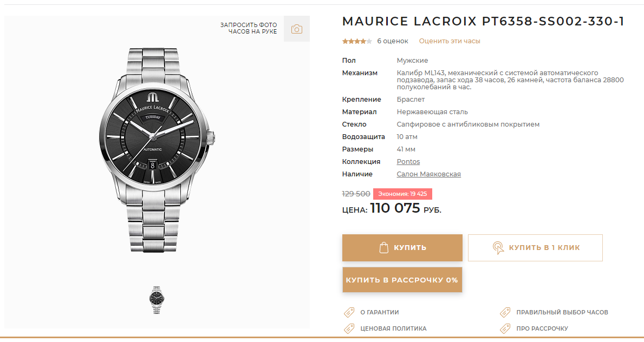Click the large watch product image

[157, 150]
